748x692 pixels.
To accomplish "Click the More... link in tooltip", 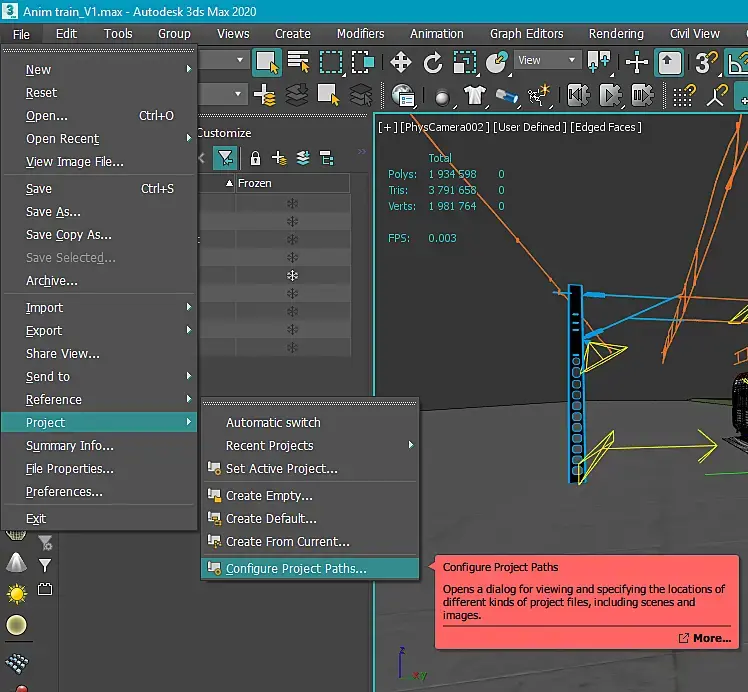I will [x=705, y=638].
